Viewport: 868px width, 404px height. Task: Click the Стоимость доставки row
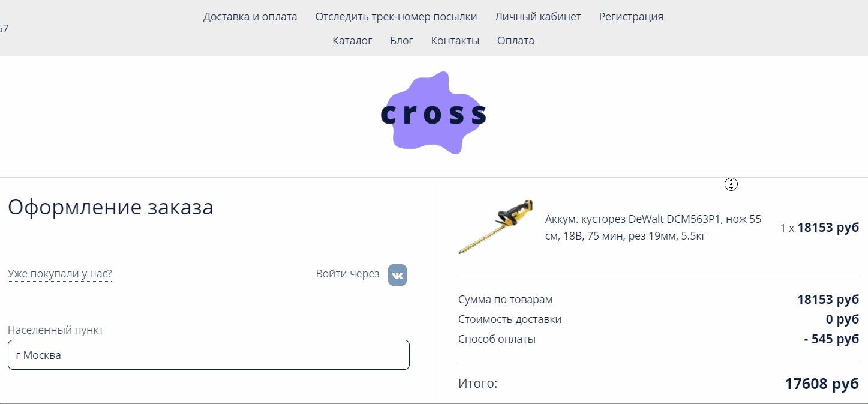pyautogui.click(x=659, y=319)
